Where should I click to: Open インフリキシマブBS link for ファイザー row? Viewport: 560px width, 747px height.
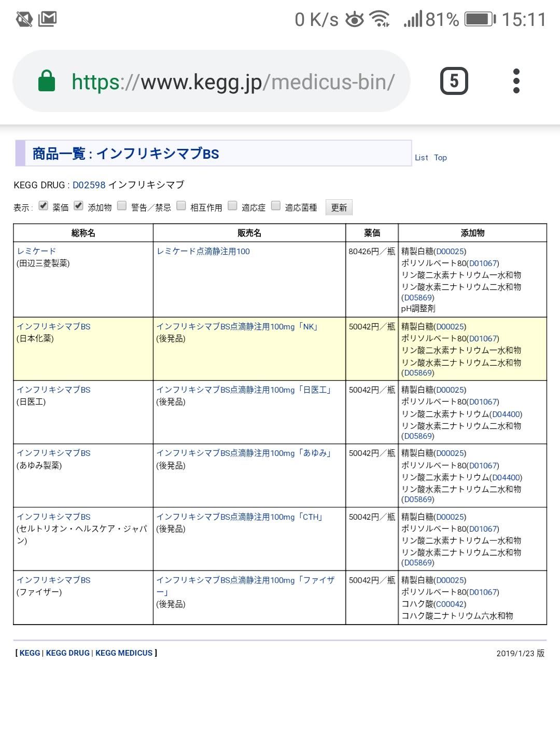(53, 580)
